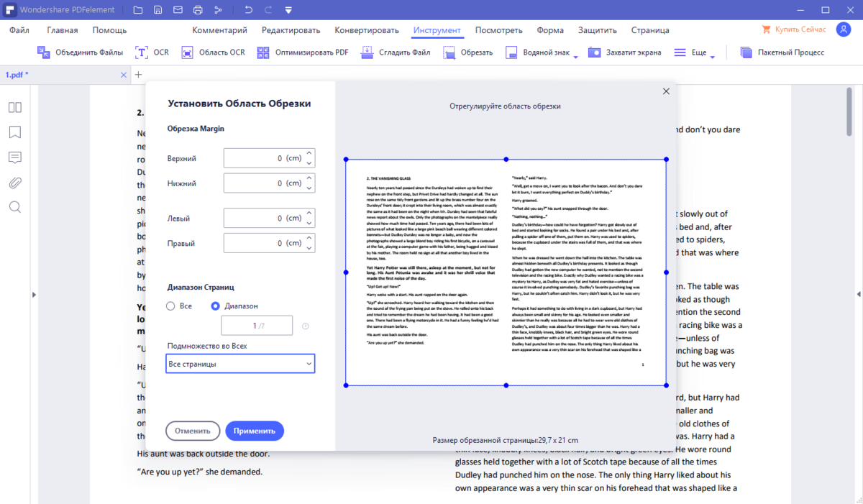This screenshot has height=504, width=863.
Task: Select the Диапазон radio button
Action: [x=216, y=306]
